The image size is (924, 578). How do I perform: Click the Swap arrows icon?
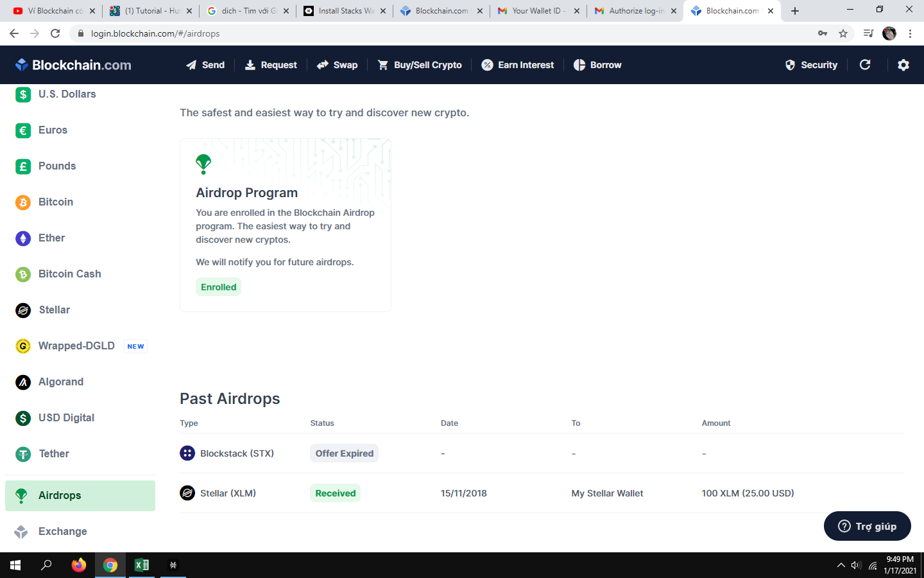pos(323,65)
